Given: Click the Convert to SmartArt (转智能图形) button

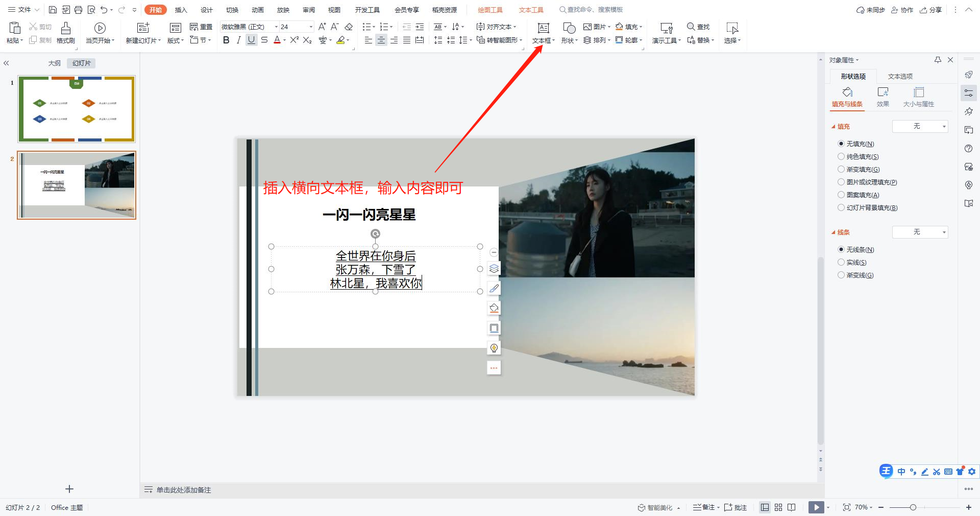Looking at the screenshot, I should coord(499,40).
